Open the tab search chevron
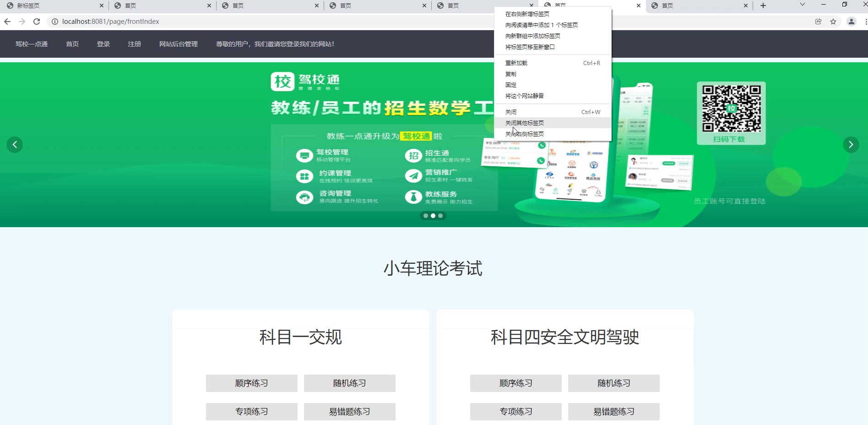Image resolution: width=868 pixels, height=425 pixels. pyautogui.click(x=803, y=5)
